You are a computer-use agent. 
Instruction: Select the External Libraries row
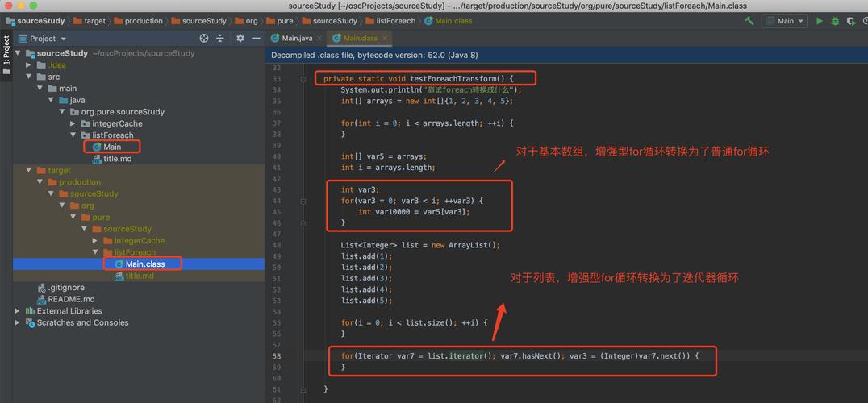(x=69, y=310)
